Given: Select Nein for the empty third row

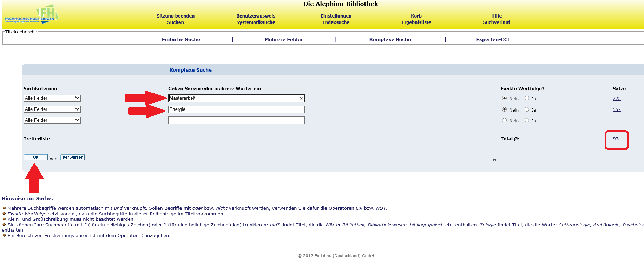Looking at the screenshot, I should click(504, 120).
